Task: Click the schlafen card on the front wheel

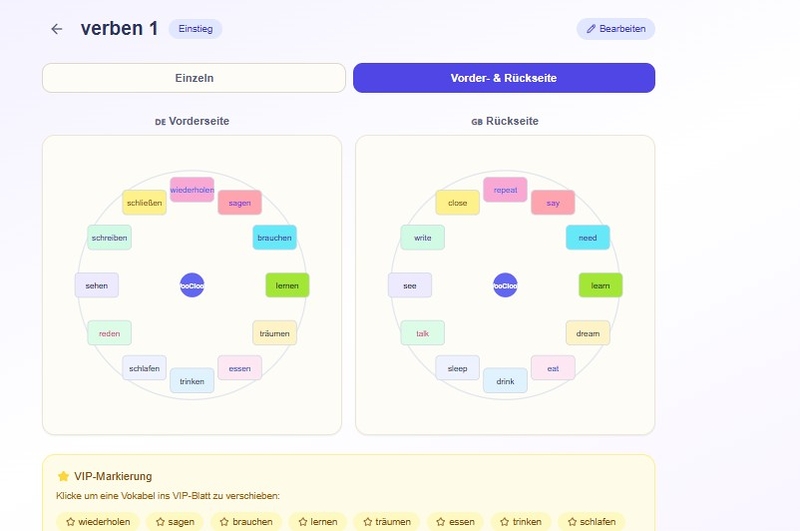Action: (145, 368)
